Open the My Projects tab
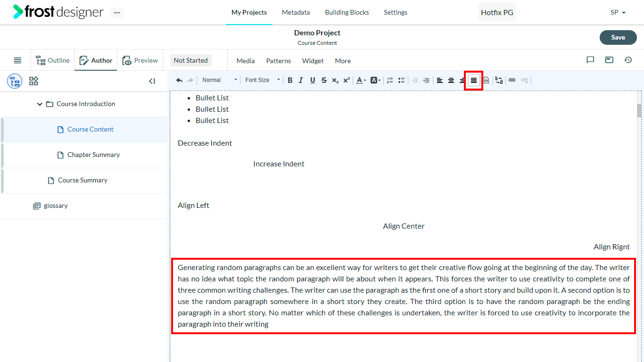Viewport: 644px width, 362px height. coord(249,12)
